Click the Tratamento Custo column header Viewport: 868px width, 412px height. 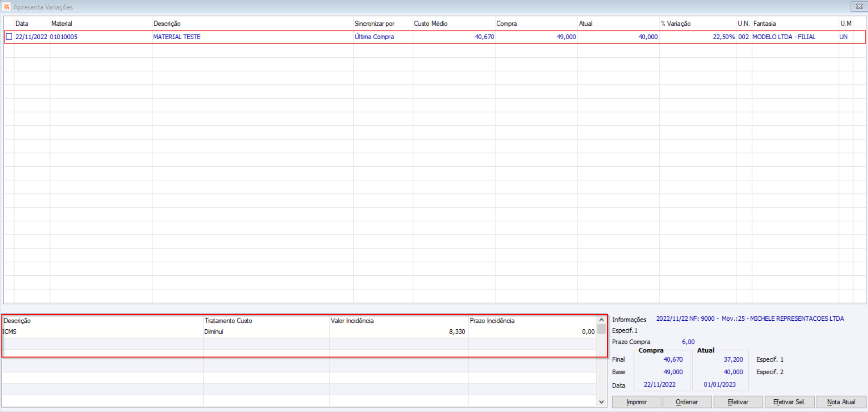(x=266, y=321)
